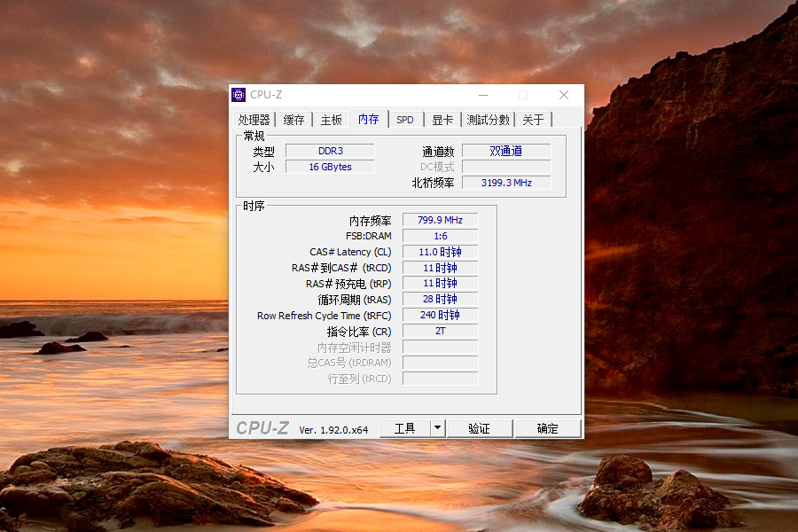Viewport: 798px width, 532px height.
Task: Switch to the 缓存 tab
Action: click(293, 120)
